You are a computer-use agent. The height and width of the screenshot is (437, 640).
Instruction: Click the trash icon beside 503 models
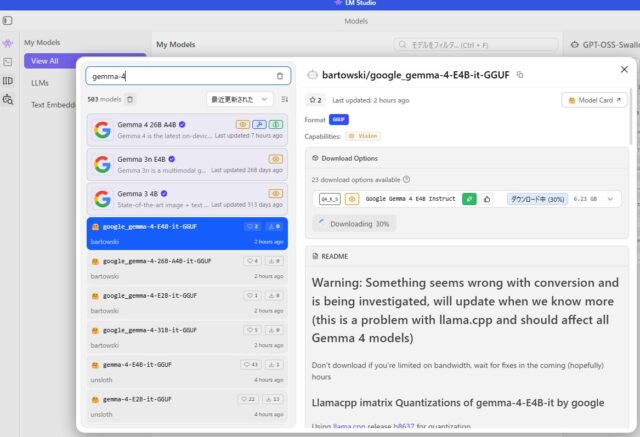(x=130, y=99)
